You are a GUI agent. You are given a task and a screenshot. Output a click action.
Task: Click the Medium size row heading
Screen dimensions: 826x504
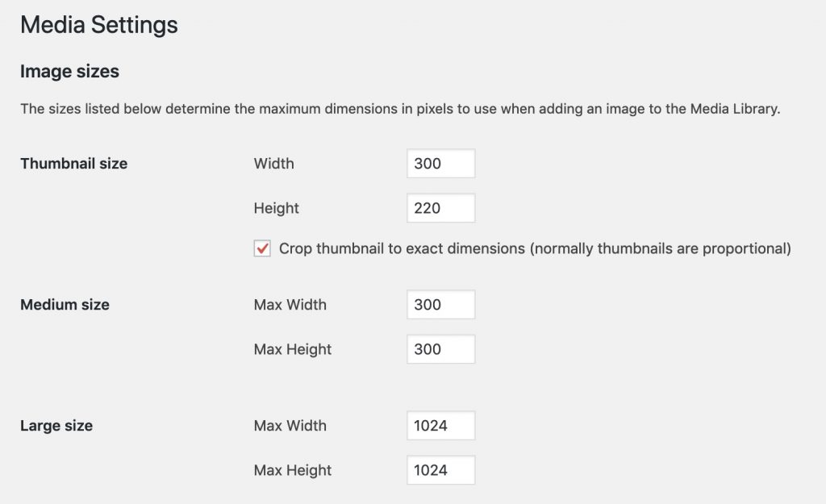(65, 305)
